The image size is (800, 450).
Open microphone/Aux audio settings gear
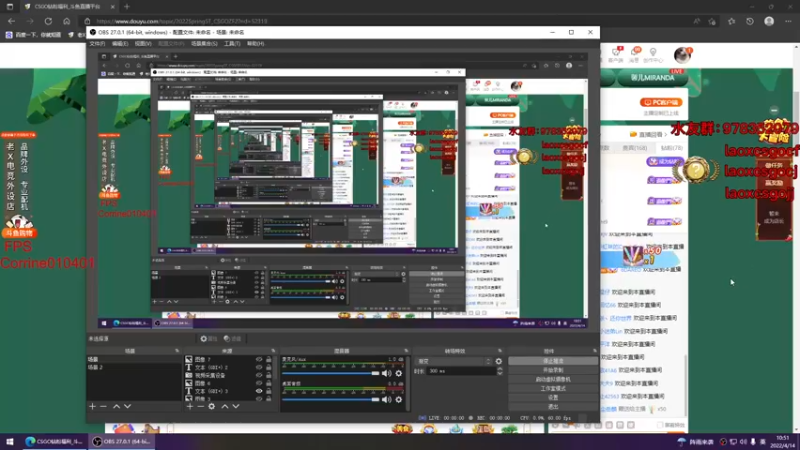pyautogui.click(x=398, y=373)
